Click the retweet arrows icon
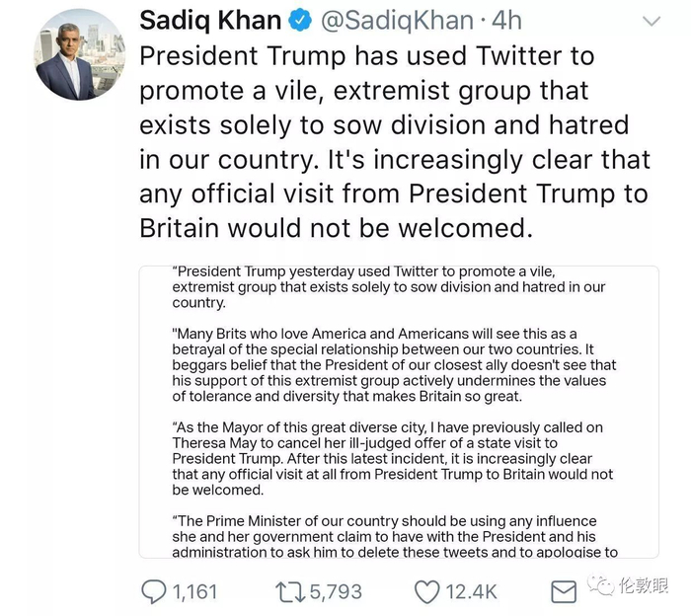Screen dimensions: 691x616 pyautogui.click(x=290, y=592)
